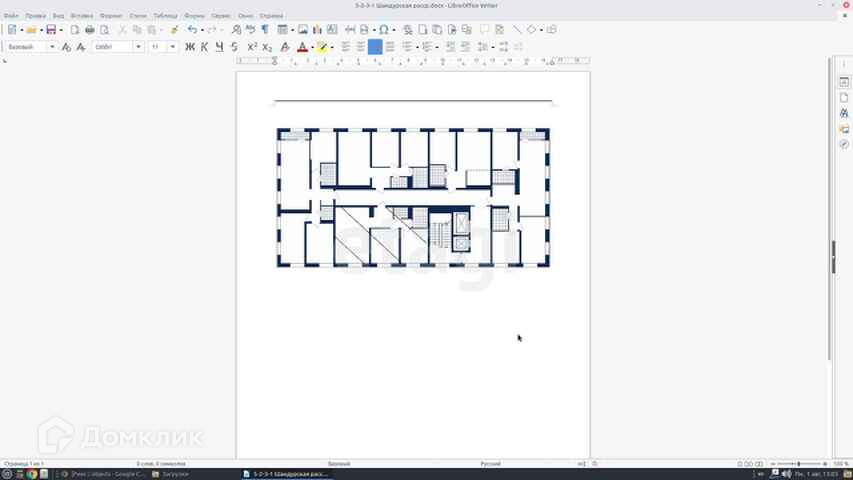Toggle Print Preview mode
Viewport: 853px width, 480px height.
click(104, 30)
